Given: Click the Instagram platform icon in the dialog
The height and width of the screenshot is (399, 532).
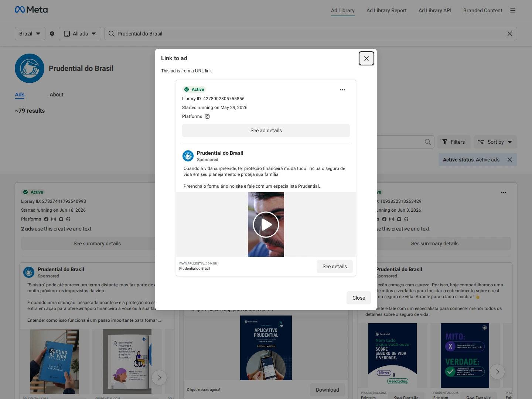Looking at the screenshot, I should 207,116.
